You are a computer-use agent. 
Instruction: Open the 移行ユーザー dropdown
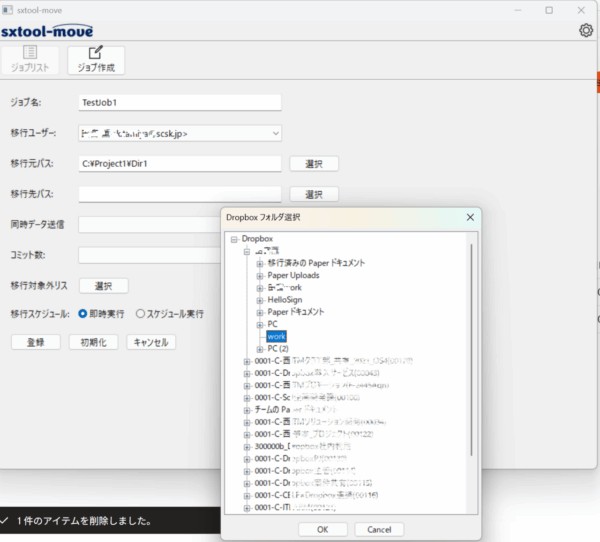(x=180, y=134)
